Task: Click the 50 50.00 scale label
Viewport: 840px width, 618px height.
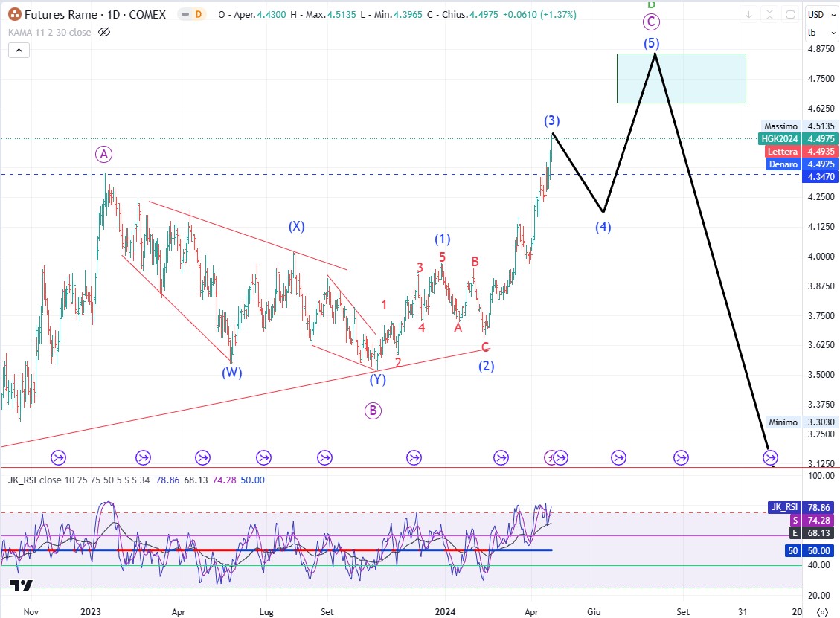Action: click(x=809, y=550)
